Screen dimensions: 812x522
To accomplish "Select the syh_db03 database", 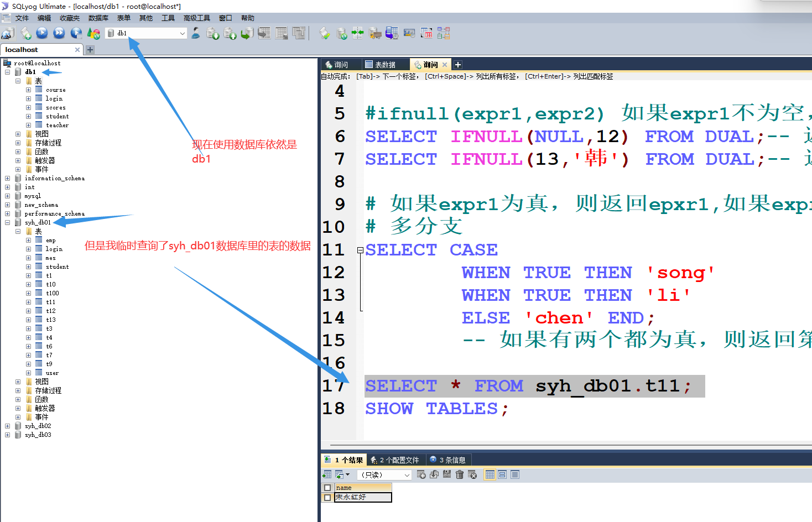I will [x=38, y=435].
